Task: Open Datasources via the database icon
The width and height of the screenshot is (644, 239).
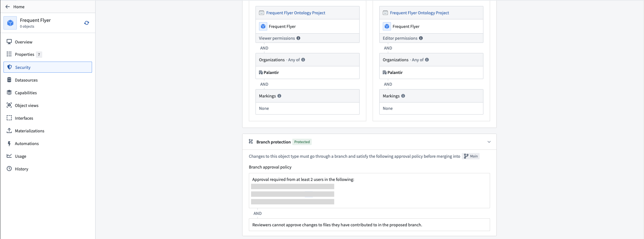Action: click(x=9, y=80)
